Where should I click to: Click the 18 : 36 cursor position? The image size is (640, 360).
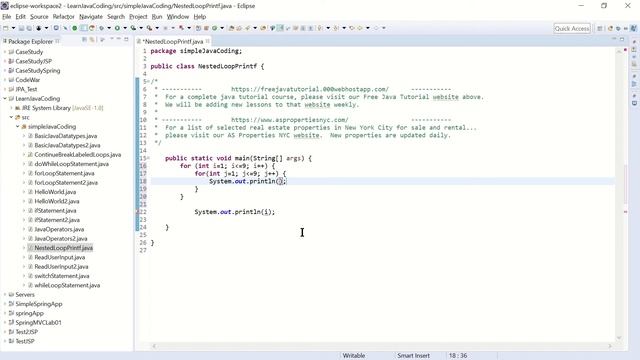458,356
